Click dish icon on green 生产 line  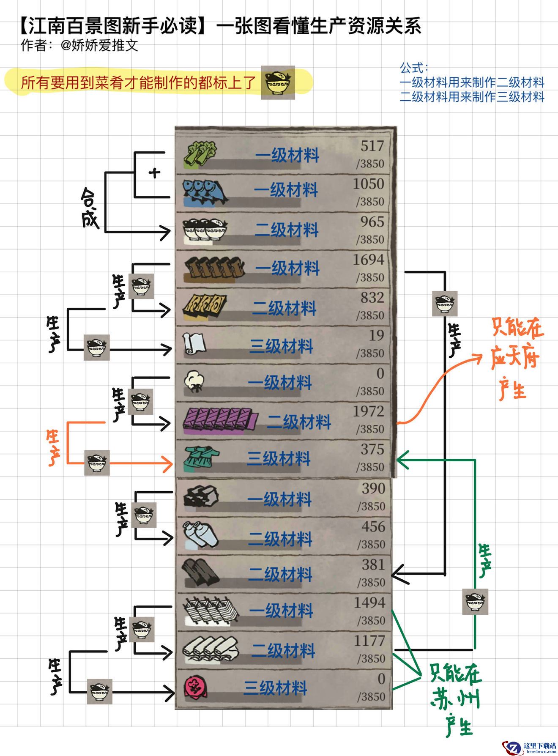click(475, 601)
